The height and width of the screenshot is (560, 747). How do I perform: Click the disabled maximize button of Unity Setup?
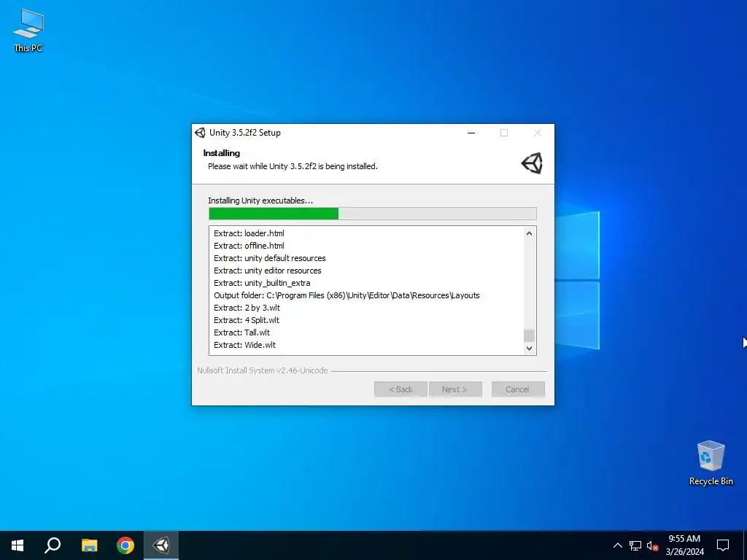(504, 133)
